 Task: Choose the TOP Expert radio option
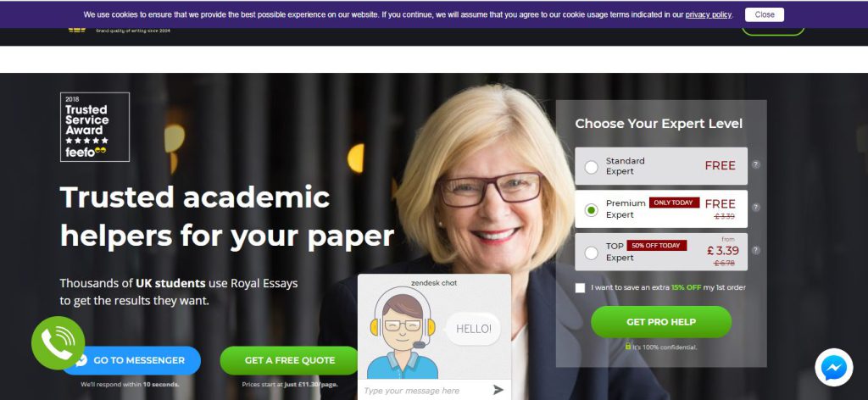591,253
